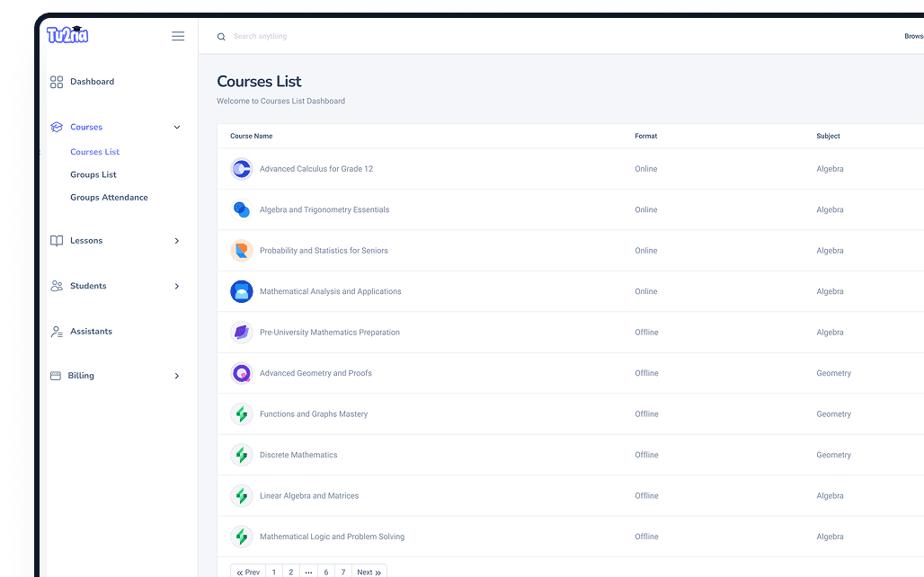This screenshot has width=924, height=577.
Task: Click the Billing card icon
Action: pyautogui.click(x=56, y=376)
